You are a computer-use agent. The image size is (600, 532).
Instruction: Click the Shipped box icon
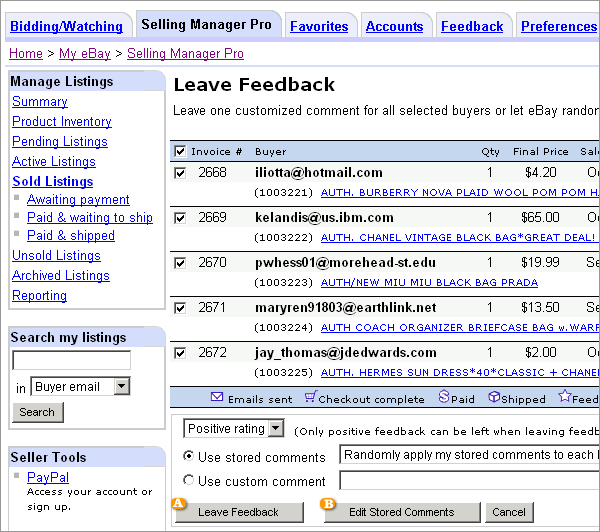494,397
